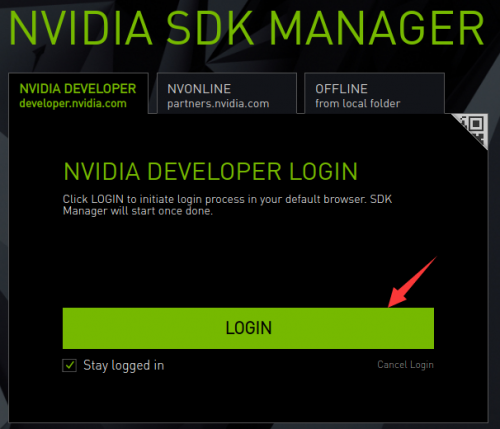Image resolution: width=500 pixels, height=429 pixels.
Task: Click the Cancel Login link
Action: pos(405,365)
